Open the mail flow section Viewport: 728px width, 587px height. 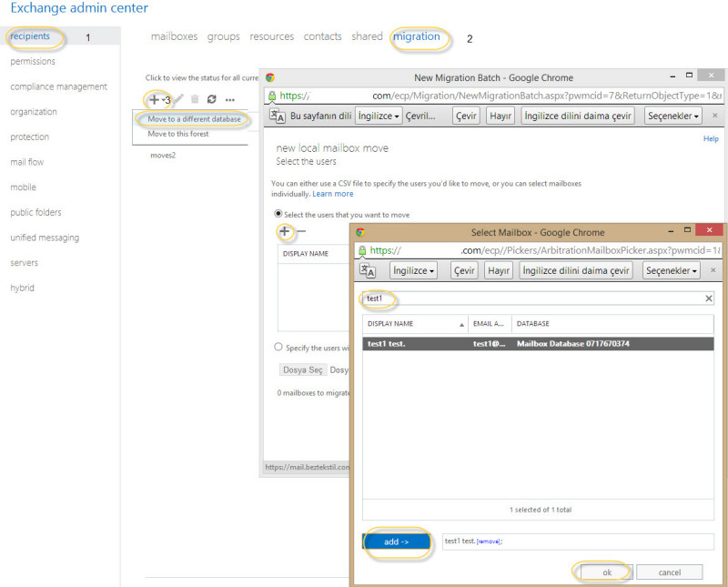(x=27, y=162)
